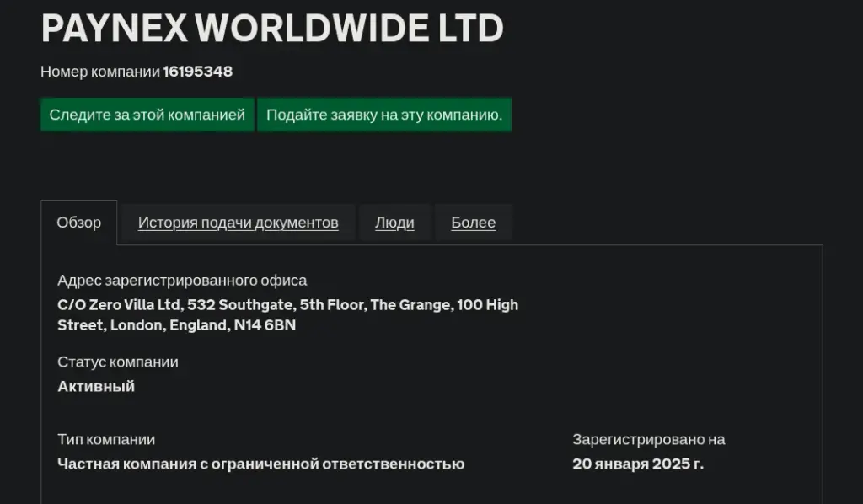Click the company number 16195348
Image resolution: width=863 pixels, height=504 pixels.
tap(197, 72)
